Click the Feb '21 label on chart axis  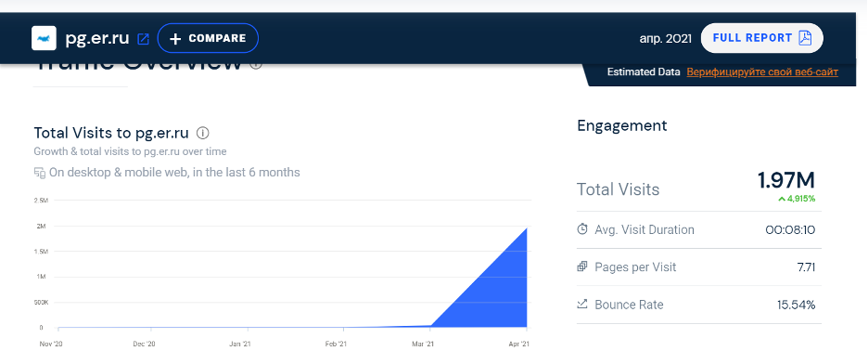click(336, 344)
